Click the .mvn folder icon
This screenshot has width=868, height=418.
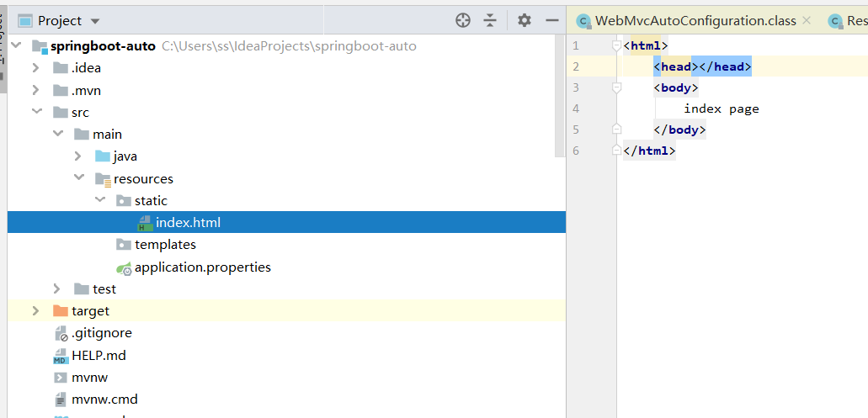coord(61,90)
